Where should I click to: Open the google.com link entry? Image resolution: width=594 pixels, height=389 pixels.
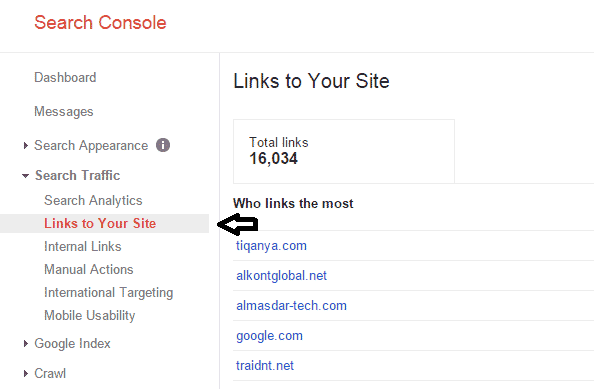click(x=269, y=336)
